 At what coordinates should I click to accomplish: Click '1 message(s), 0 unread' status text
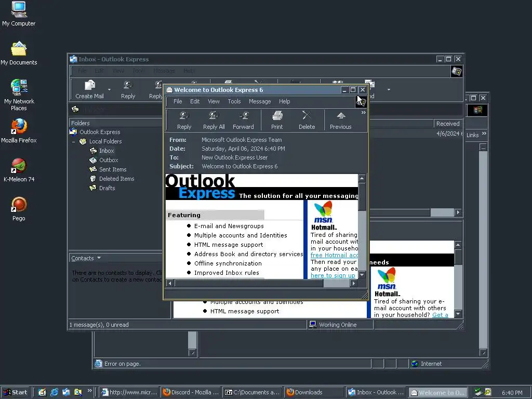(x=99, y=325)
